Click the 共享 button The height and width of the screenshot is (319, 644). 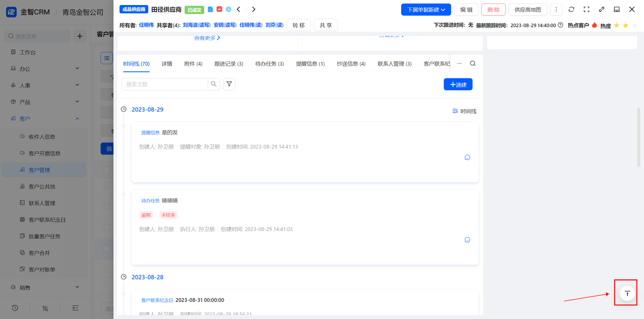click(326, 25)
